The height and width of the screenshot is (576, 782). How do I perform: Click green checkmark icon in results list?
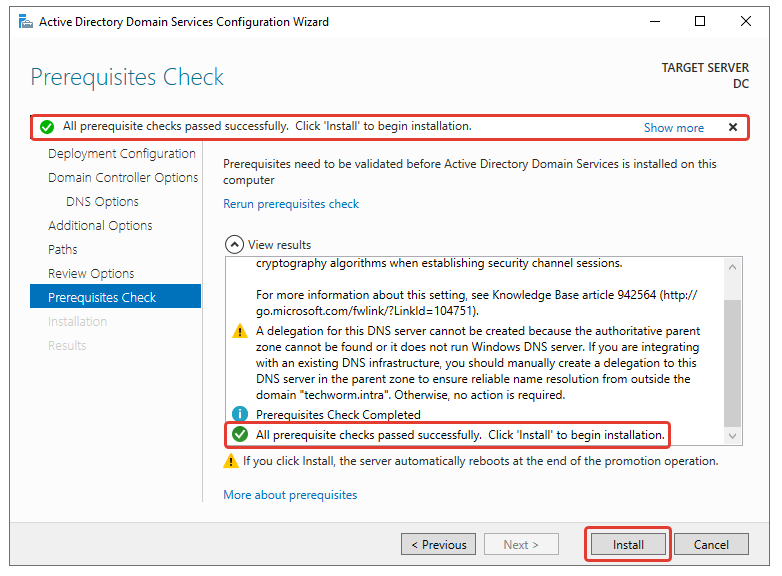pos(240,435)
